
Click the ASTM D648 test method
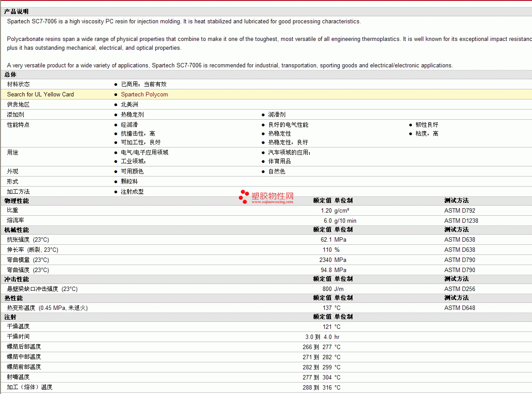460,308
